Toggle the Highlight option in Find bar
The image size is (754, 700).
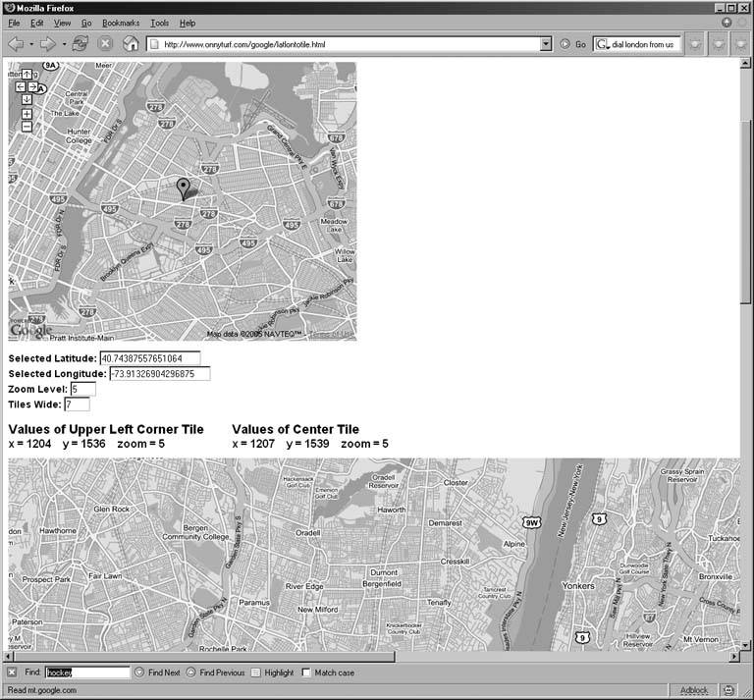[256, 673]
